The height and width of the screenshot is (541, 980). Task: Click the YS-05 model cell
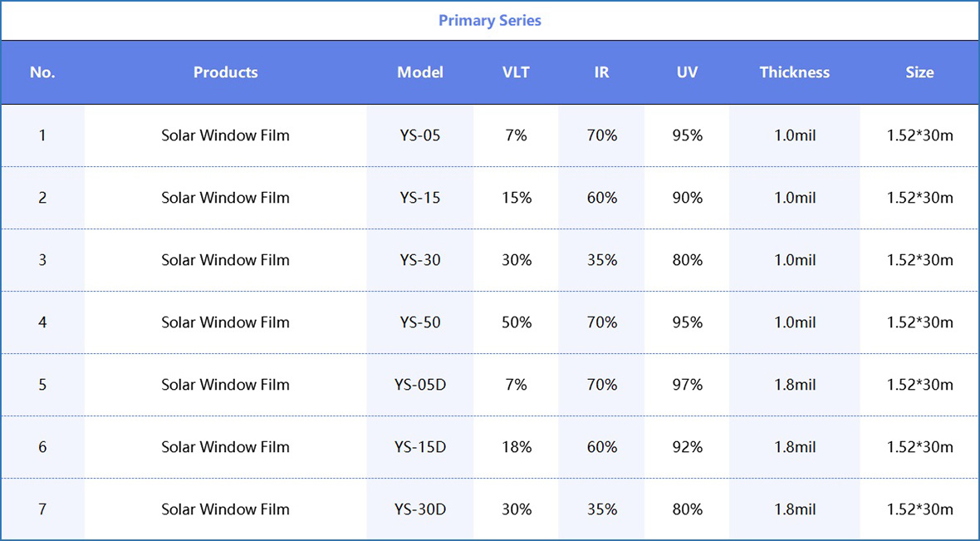[420, 135]
